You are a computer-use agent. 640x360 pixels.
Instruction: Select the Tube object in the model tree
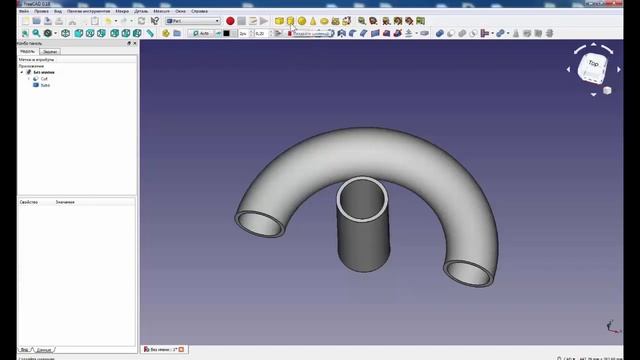click(x=45, y=85)
